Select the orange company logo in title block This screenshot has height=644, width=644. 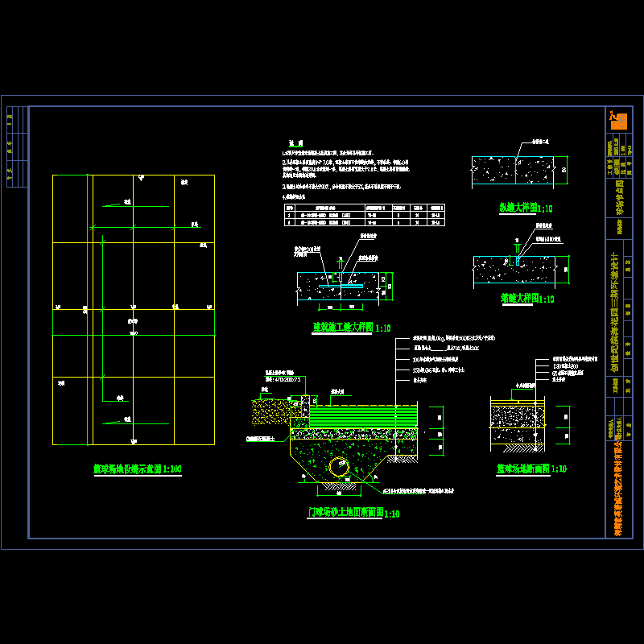pos(618,120)
